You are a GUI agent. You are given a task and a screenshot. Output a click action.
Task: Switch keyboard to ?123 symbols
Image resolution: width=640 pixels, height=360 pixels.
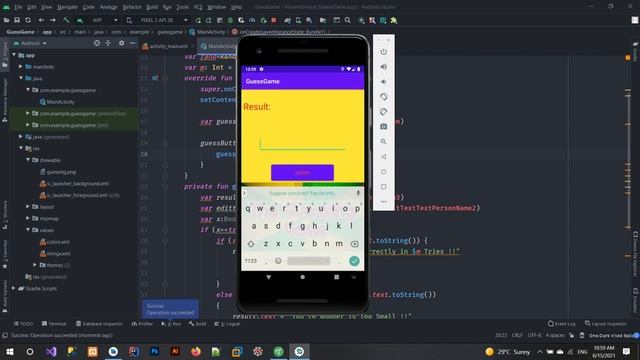pos(251,261)
